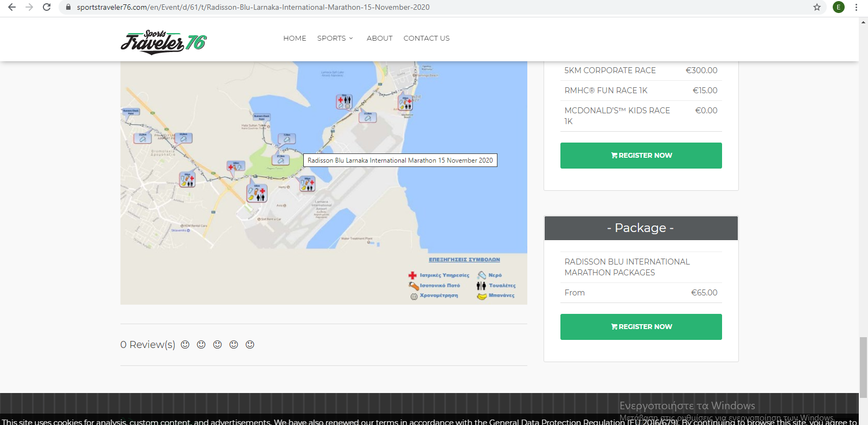This screenshot has height=425, width=868.
Task: Click the €15.00 price value
Action: pos(705,91)
